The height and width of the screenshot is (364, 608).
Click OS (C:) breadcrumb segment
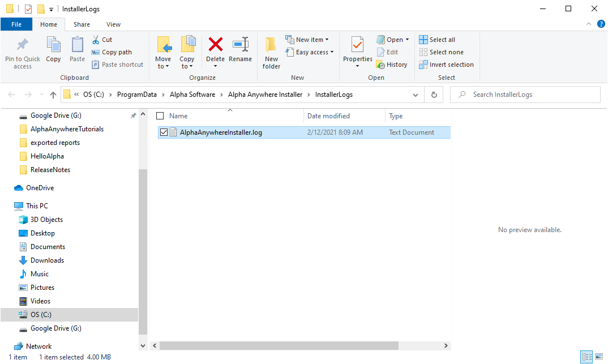[93, 95]
